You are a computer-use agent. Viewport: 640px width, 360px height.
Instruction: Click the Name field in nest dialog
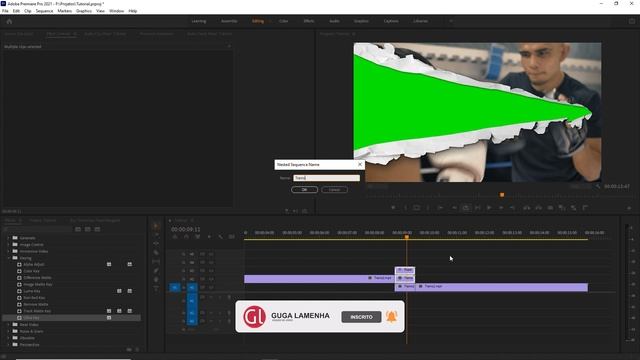click(327, 178)
